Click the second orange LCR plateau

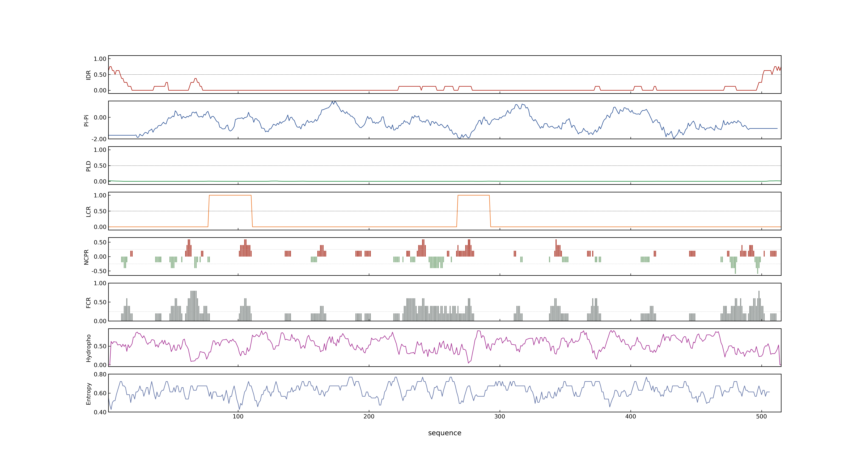coord(473,195)
